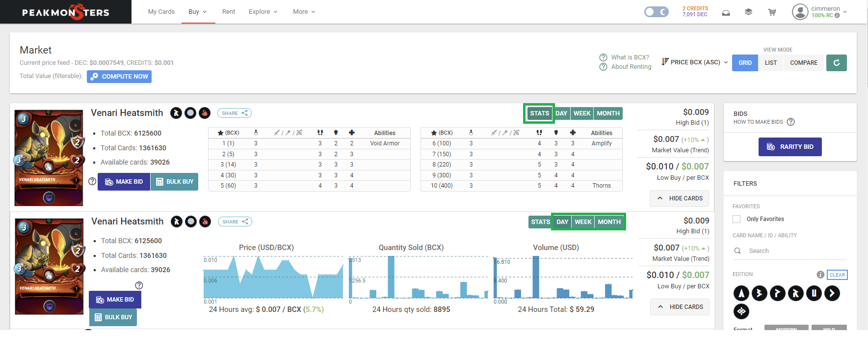Screen dimensions: 868x363
Task: Open the Explore dropdown menu
Action: click(x=263, y=12)
